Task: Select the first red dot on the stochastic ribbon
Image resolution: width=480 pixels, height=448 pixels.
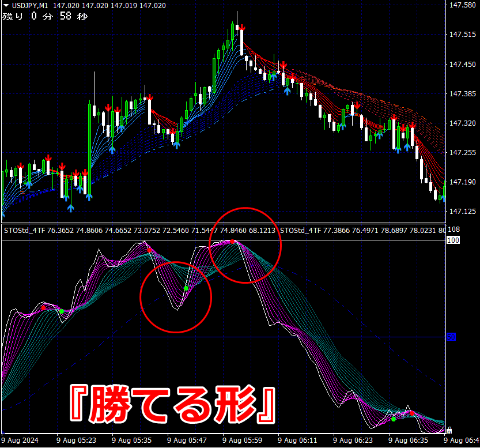Action: click(43, 307)
